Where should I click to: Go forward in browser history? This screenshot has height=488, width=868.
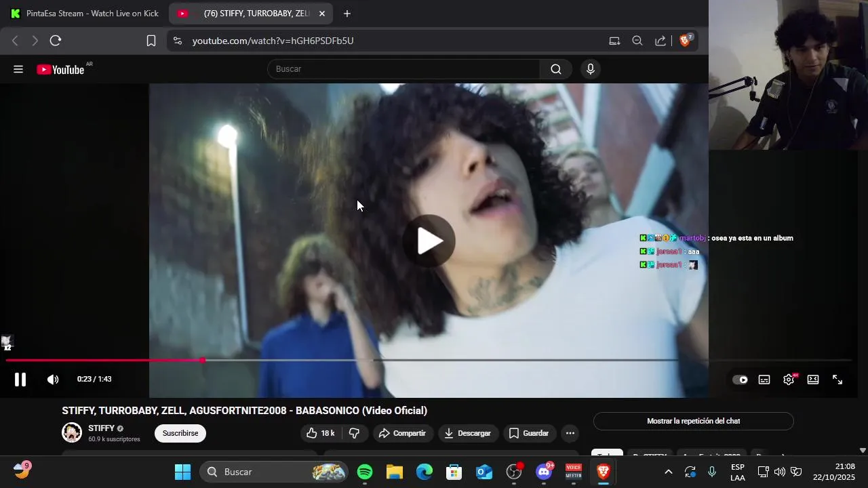[x=35, y=41]
